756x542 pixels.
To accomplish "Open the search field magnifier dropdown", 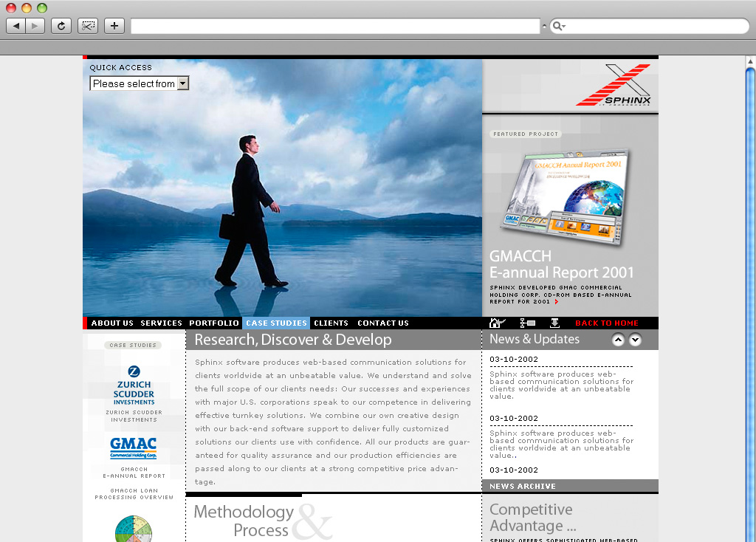I will (559, 27).
